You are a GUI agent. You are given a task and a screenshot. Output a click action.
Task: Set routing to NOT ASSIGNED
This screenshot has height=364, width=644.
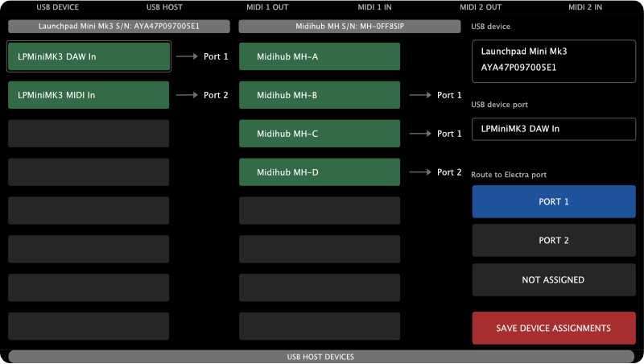click(x=554, y=279)
